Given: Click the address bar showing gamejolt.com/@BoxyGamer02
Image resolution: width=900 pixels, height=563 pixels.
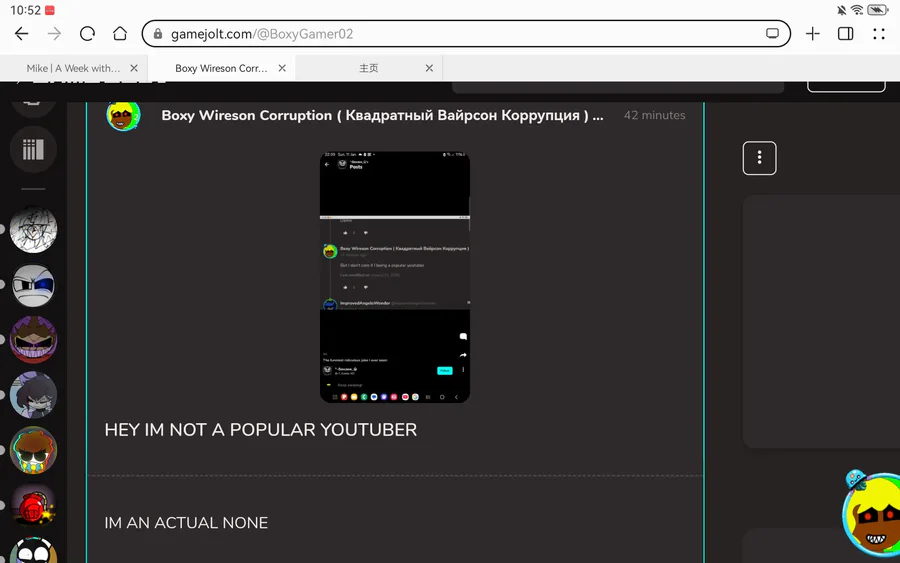Looking at the screenshot, I should (466, 34).
